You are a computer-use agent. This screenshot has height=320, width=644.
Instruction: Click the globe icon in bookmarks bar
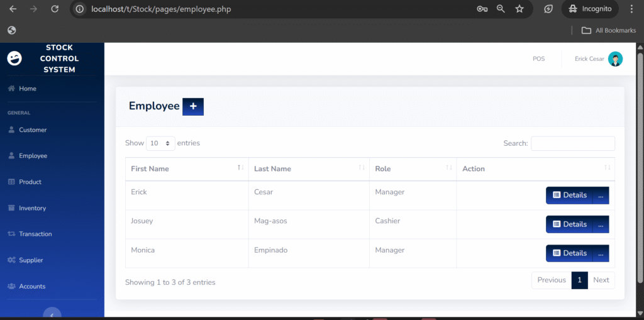point(12,30)
